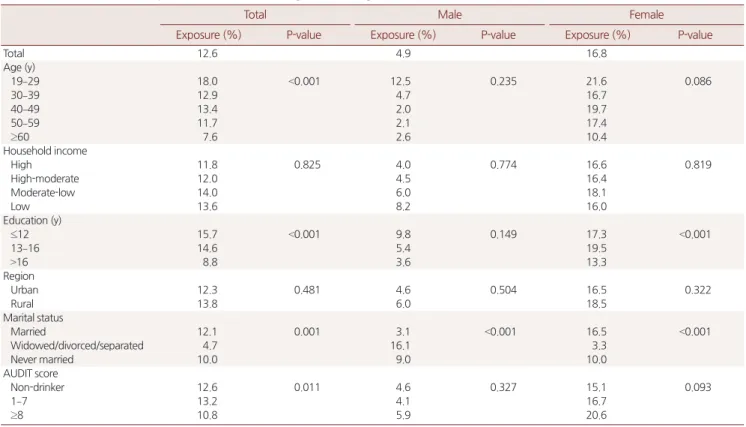
Task: Click the 0.327 male P-value for AUDIT score
Action: point(503,387)
